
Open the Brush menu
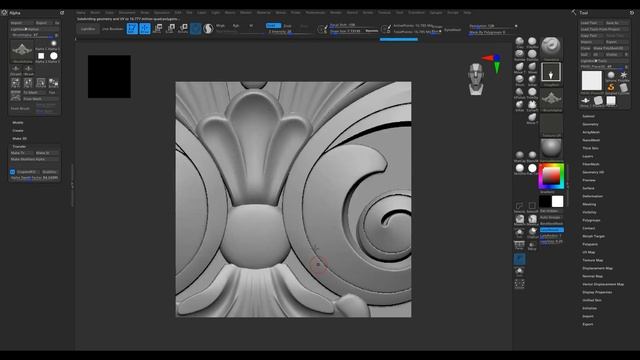pyautogui.click(x=95, y=13)
